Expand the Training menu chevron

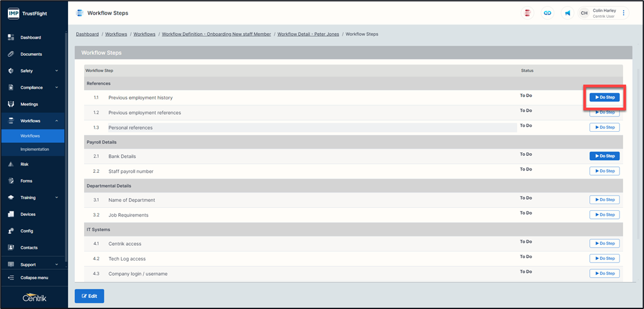tap(56, 197)
